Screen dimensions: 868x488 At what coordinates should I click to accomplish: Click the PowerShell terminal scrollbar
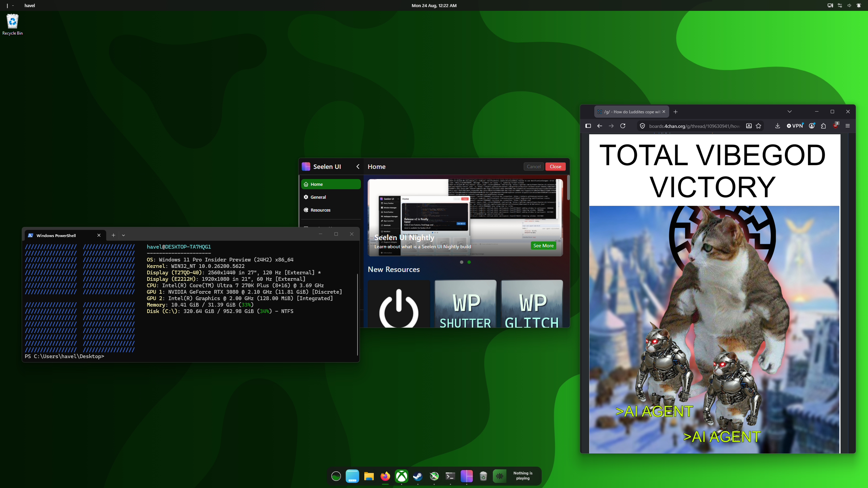[x=358, y=314]
